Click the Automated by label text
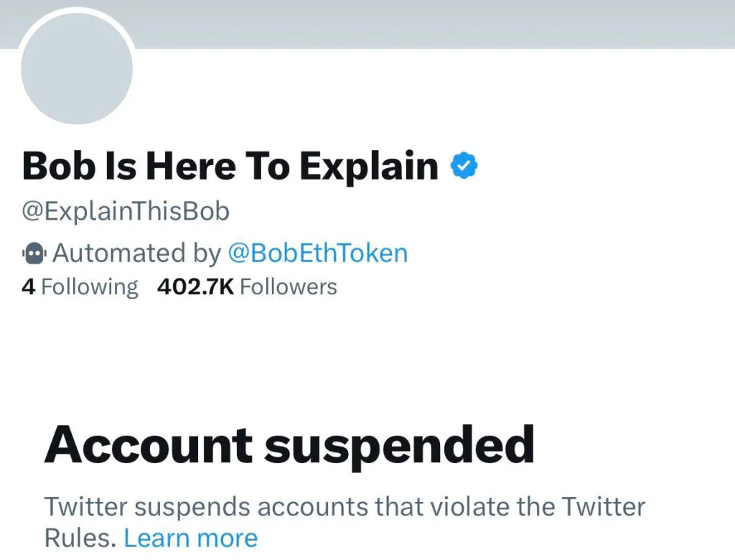 tap(136, 253)
